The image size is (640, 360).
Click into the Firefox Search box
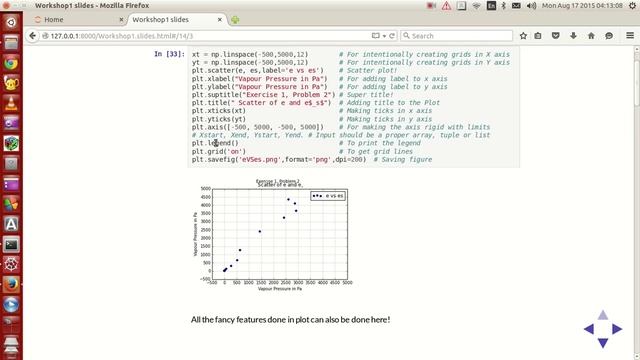pyautogui.click(x=456, y=36)
